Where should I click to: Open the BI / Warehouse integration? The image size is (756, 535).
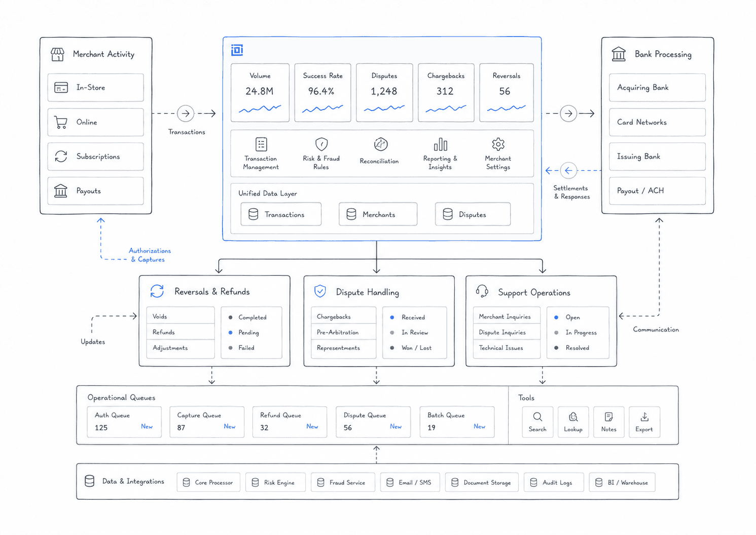pos(622,482)
